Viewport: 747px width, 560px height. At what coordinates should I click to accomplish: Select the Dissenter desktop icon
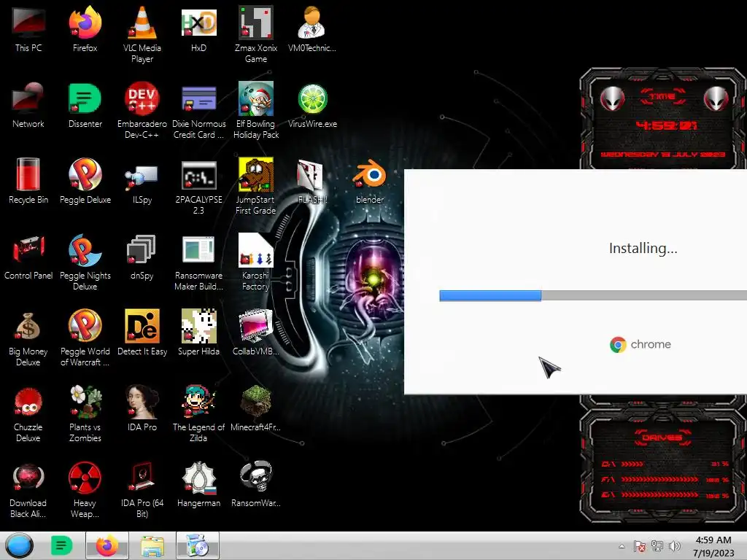[85, 105]
